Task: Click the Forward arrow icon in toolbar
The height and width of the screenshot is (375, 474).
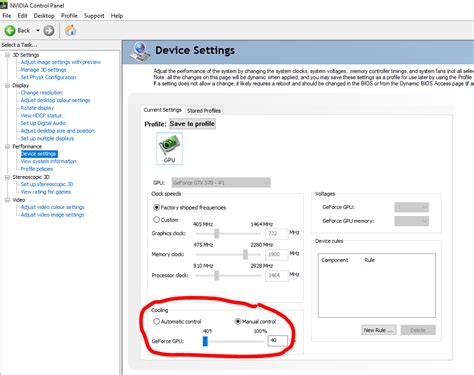Action: pos(49,31)
